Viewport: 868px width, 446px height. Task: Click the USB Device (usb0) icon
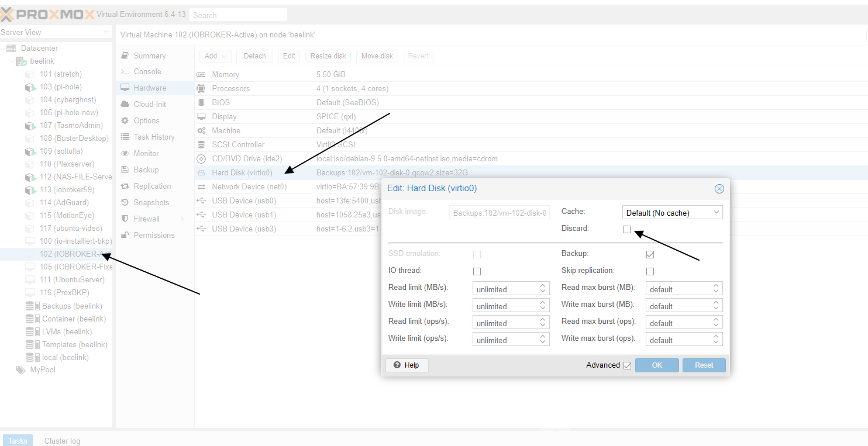pyautogui.click(x=201, y=200)
